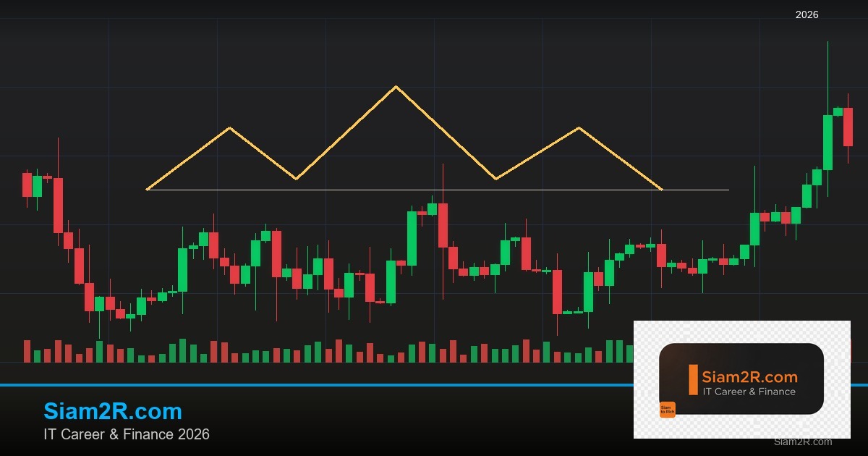
Task: Click the IT Career & Finance 2026 subtitle
Action: [x=127, y=435]
